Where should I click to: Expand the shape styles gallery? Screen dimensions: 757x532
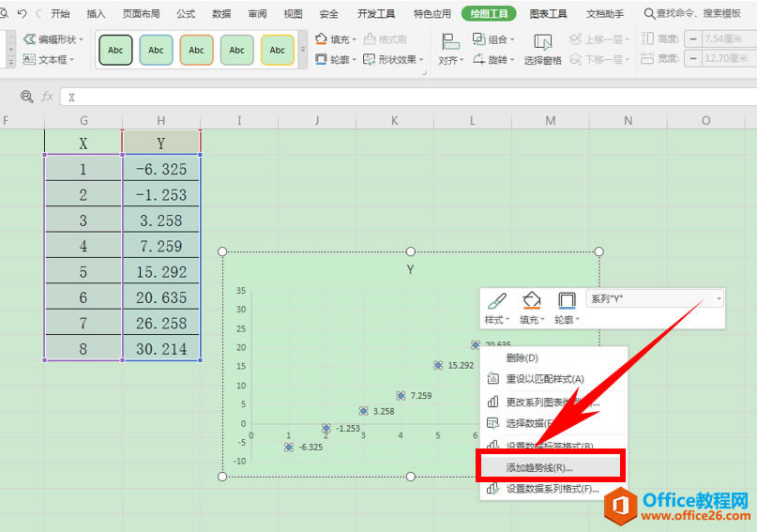(x=303, y=49)
